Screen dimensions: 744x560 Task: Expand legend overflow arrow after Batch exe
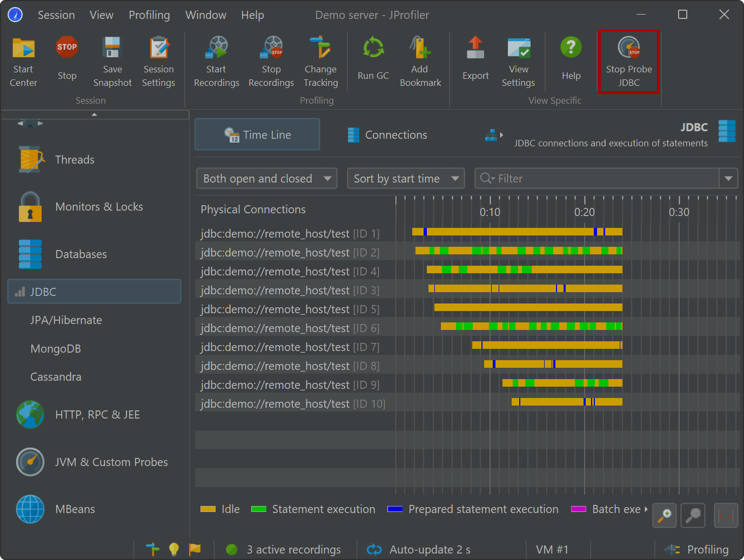coord(646,509)
